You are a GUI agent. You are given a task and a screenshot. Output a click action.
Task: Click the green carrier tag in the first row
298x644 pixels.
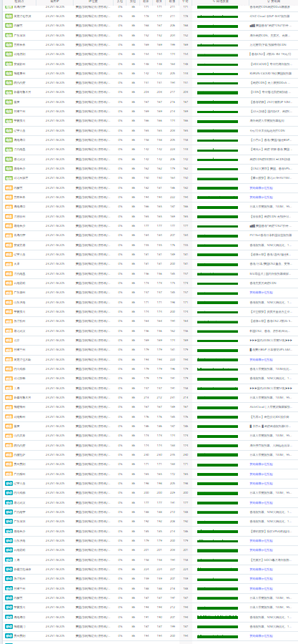coord(9,7)
